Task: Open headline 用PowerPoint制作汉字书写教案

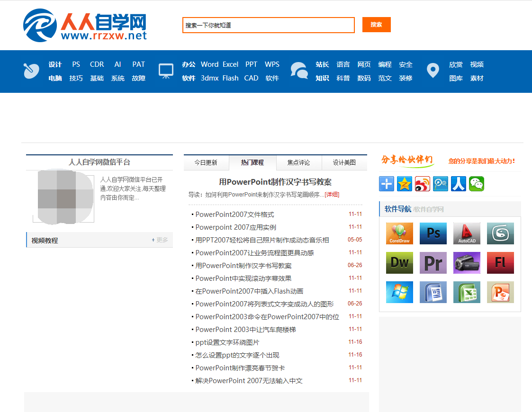Action: (275, 182)
